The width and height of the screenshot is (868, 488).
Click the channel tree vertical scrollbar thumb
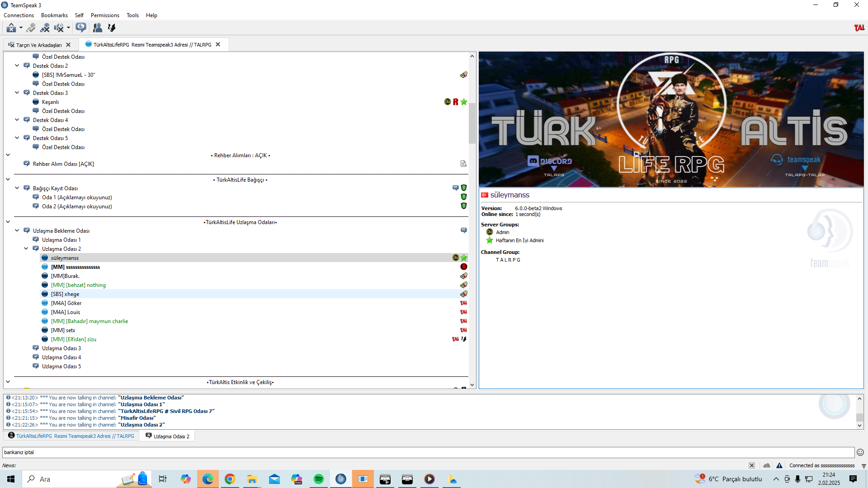pyautogui.click(x=472, y=123)
